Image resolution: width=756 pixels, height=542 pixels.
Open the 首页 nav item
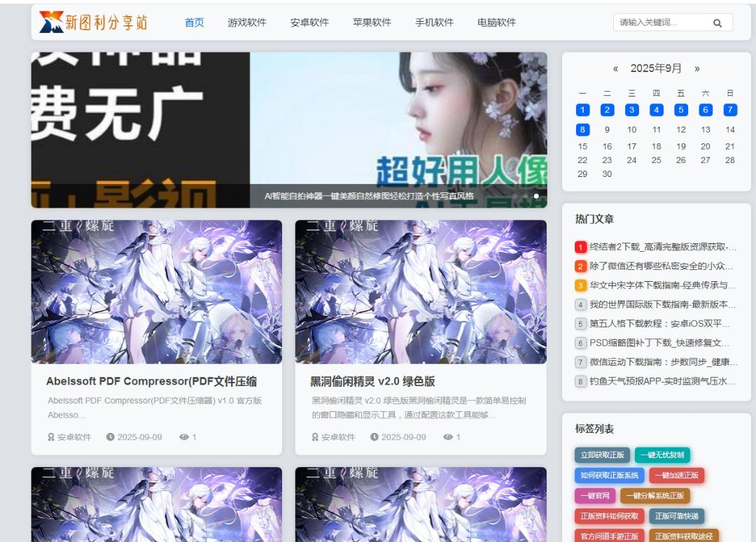point(195,22)
